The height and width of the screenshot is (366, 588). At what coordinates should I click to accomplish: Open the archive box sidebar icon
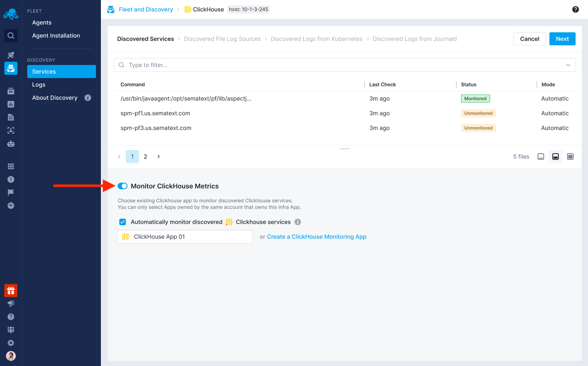(x=11, y=91)
